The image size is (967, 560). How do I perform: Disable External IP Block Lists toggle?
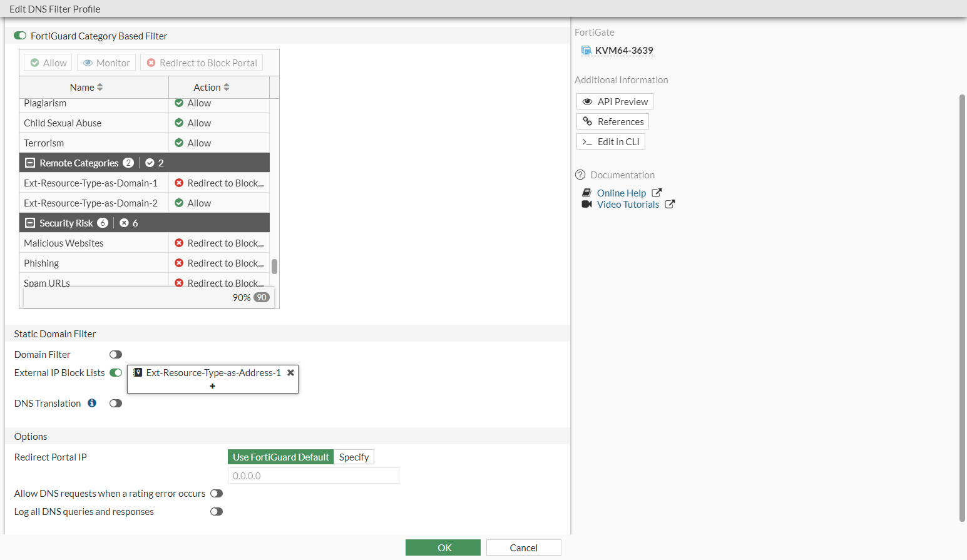tap(116, 373)
